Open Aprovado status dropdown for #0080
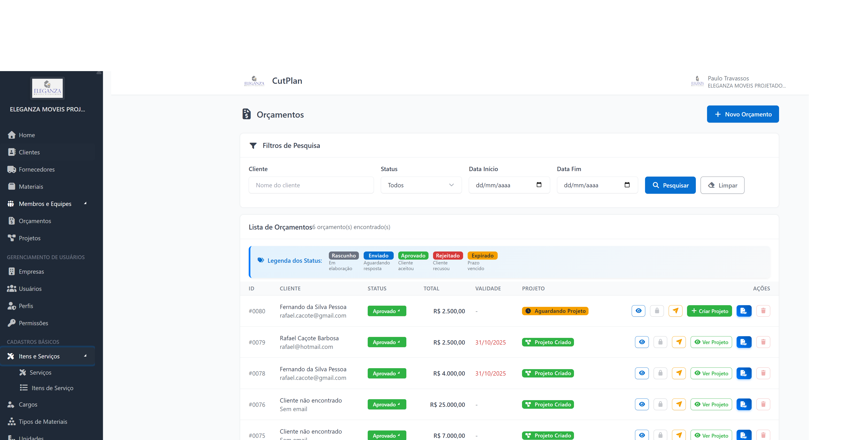This screenshot has height=440, width=868. pos(387,311)
